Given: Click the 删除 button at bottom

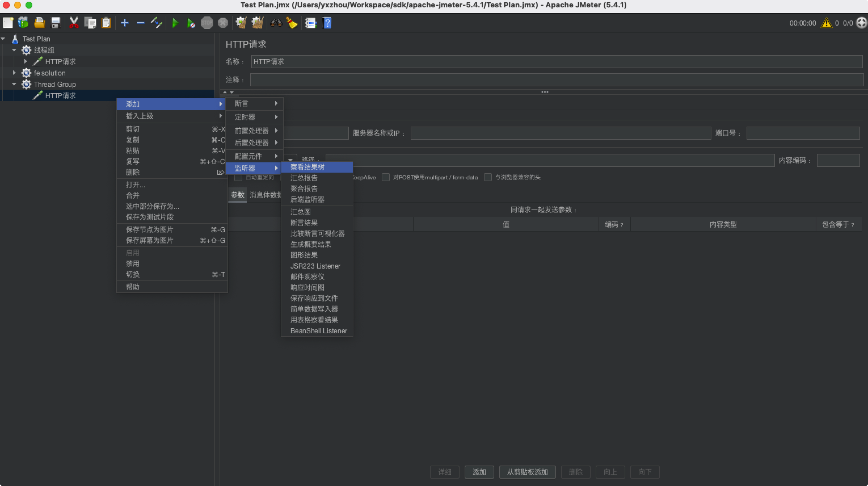Looking at the screenshot, I should pos(576,472).
